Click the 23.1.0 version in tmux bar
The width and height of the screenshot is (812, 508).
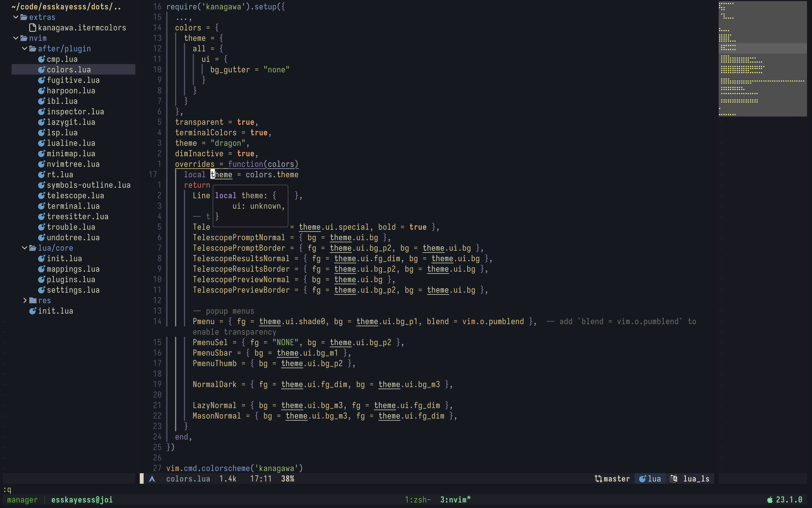pos(789,500)
